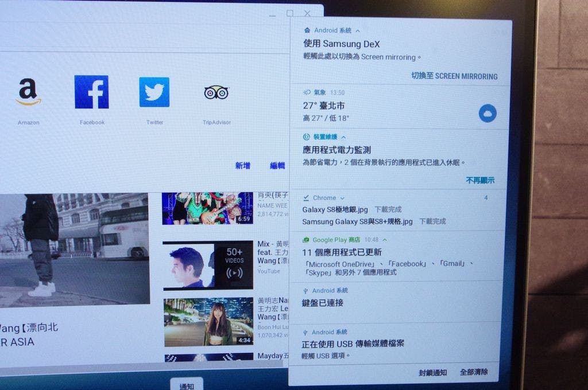
Task: Click the 編輯 link in browser
Action: pyautogui.click(x=277, y=166)
